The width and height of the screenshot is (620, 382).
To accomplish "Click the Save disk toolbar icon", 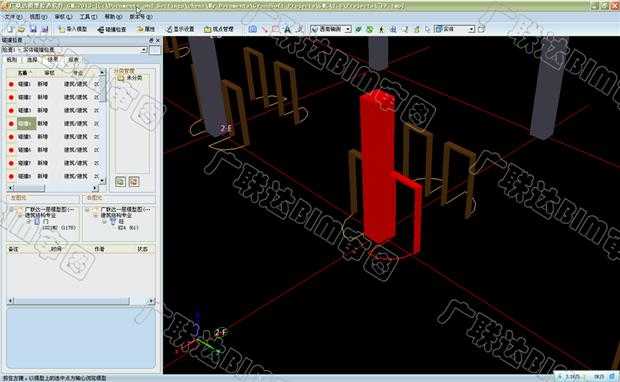I will (x=33, y=29).
